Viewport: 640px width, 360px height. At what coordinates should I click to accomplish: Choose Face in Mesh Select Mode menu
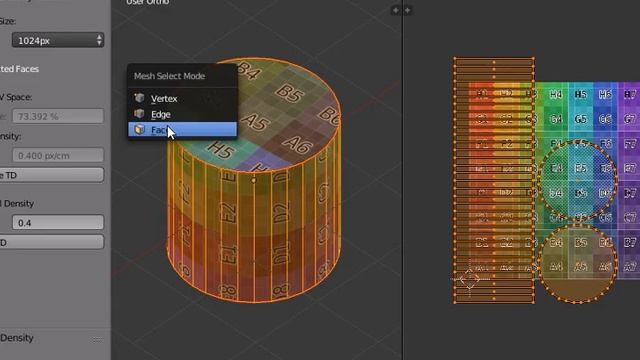pos(182,129)
